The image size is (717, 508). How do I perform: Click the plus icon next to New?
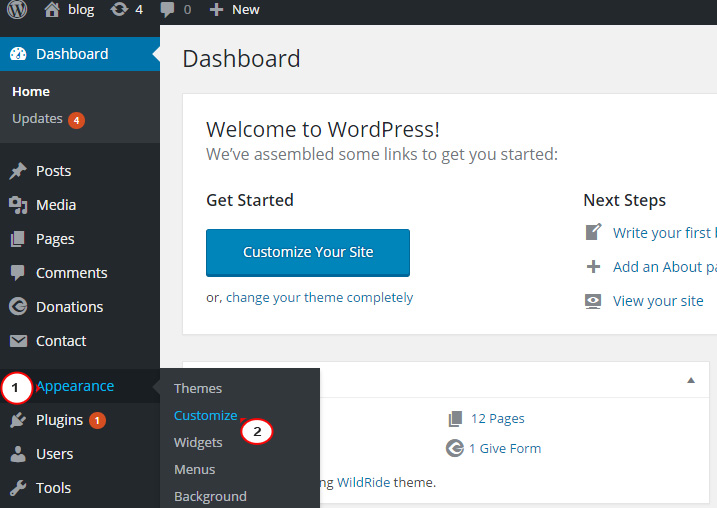coord(216,10)
